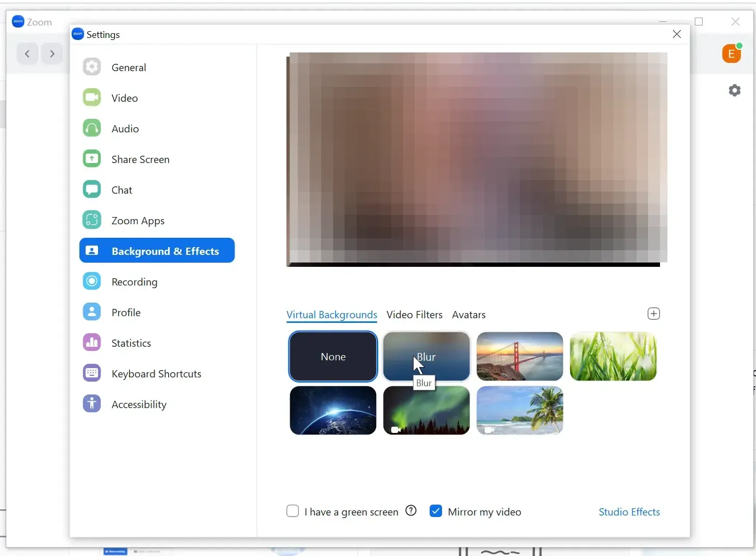Click the Mirror my video label text
The image size is (756, 556).
pos(485,512)
